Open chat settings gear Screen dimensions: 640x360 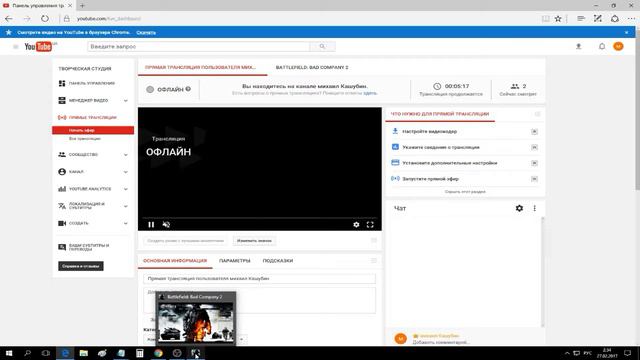(519, 208)
